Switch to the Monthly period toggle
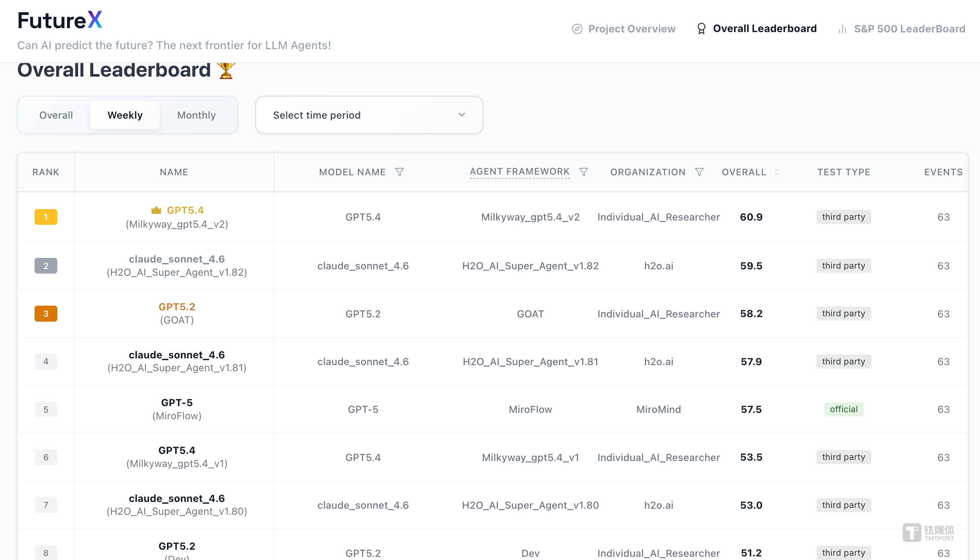The height and width of the screenshot is (560, 980). (196, 115)
